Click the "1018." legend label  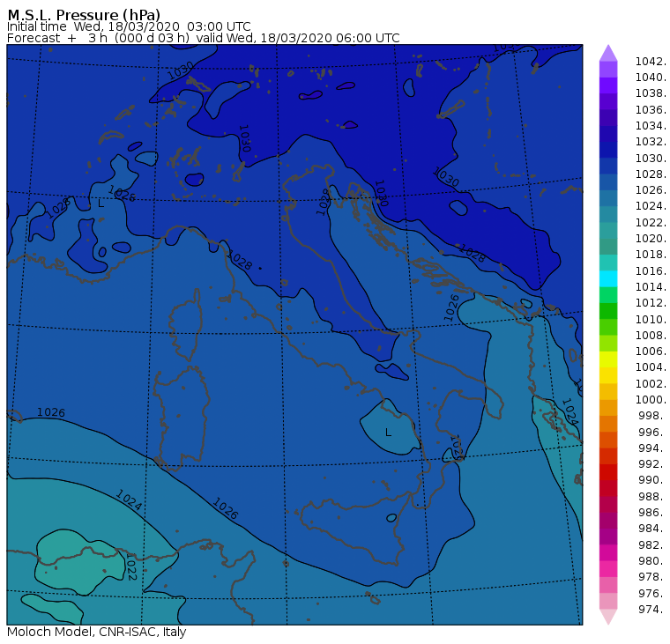(x=651, y=255)
